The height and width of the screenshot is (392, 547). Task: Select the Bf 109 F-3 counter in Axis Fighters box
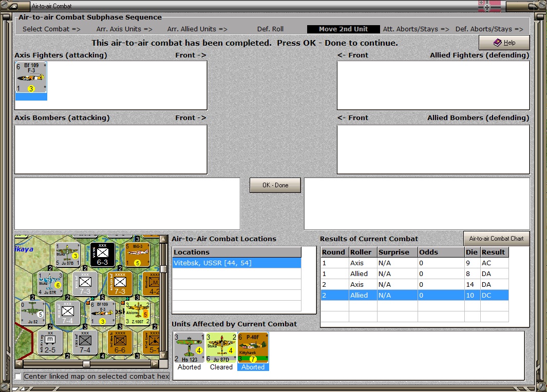pyautogui.click(x=31, y=77)
